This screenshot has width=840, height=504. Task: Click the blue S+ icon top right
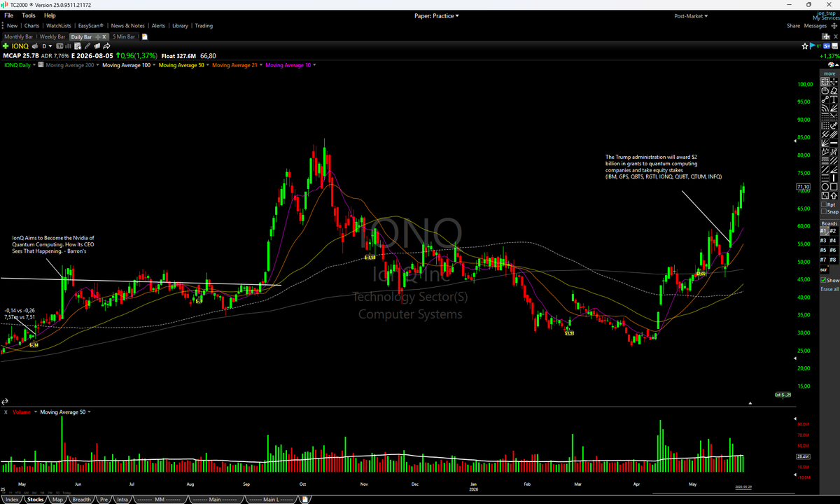coord(827,46)
